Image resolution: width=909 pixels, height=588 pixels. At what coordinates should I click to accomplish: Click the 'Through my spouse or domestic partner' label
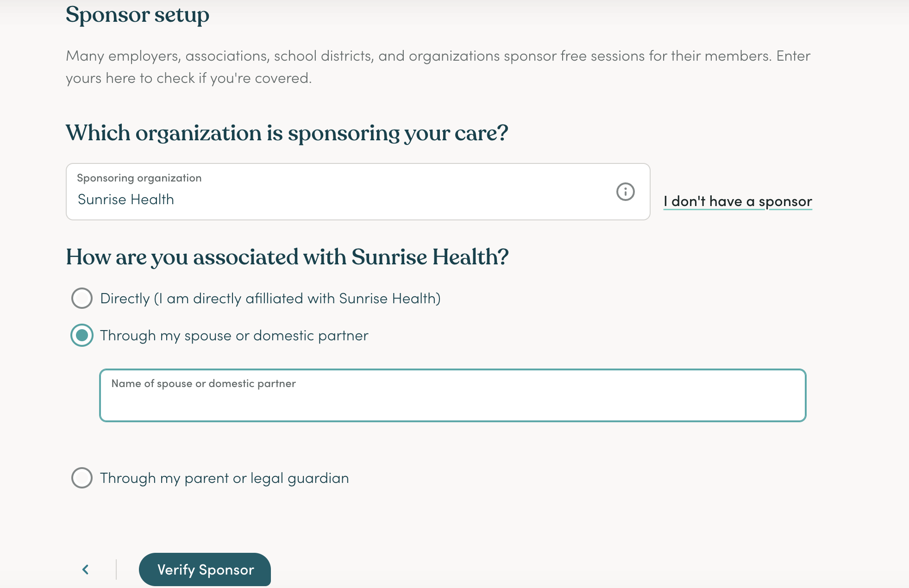[234, 336]
